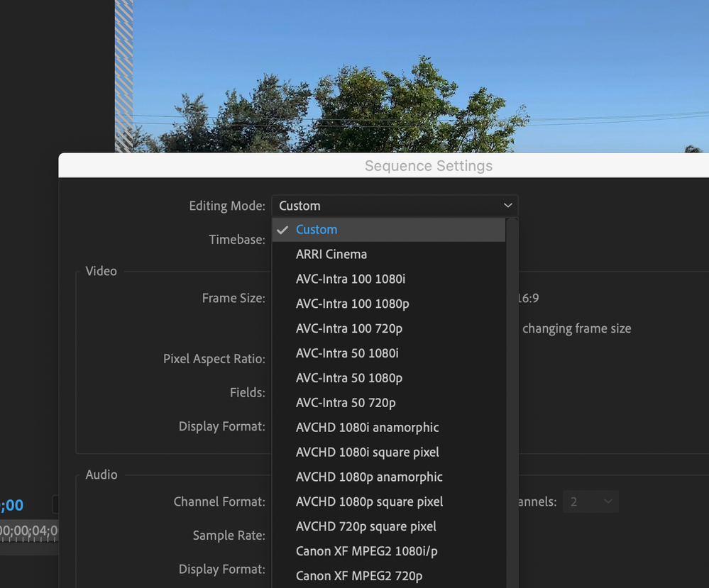This screenshot has height=588, width=709.
Task: Choose AVCHD 1080p square pixel mode
Action: click(369, 501)
